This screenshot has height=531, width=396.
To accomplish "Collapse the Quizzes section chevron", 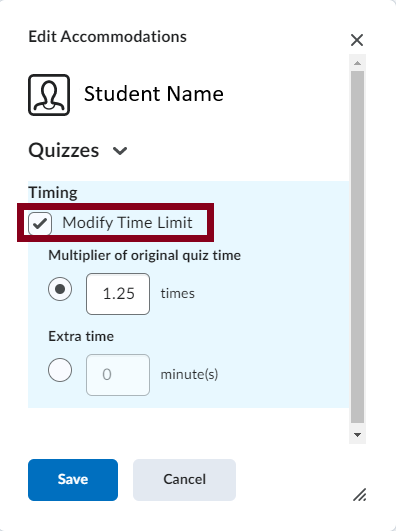I will coord(120,151).
